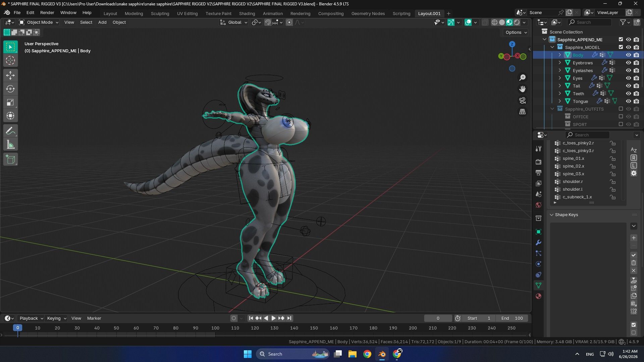Open the viewport Add menu
Image resolution: width=644 pixels, height=362 pixels.
(102, 22)
